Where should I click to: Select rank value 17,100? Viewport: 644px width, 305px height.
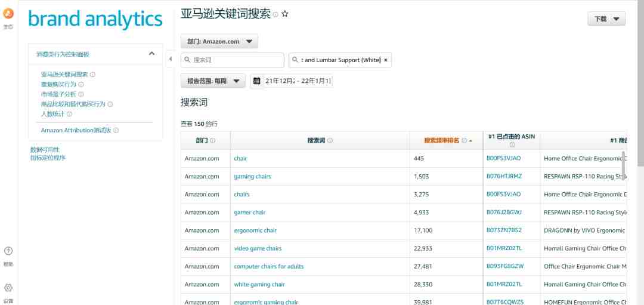(423, 230)
